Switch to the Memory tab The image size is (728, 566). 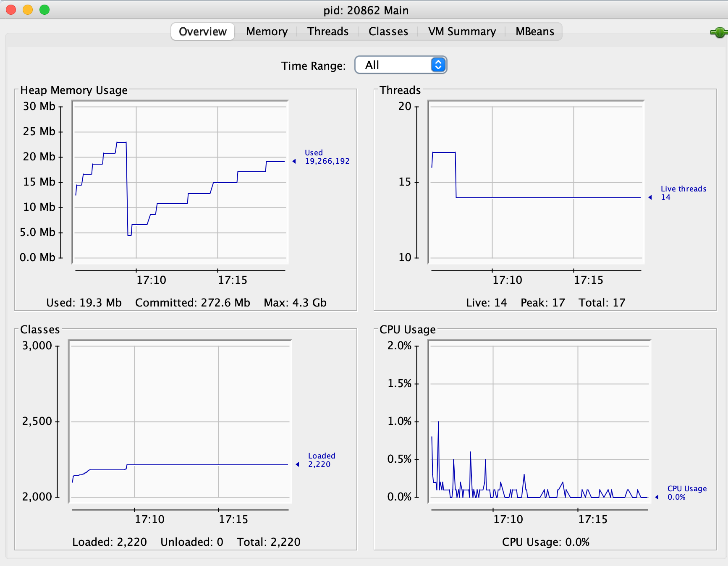coord(267,32)
